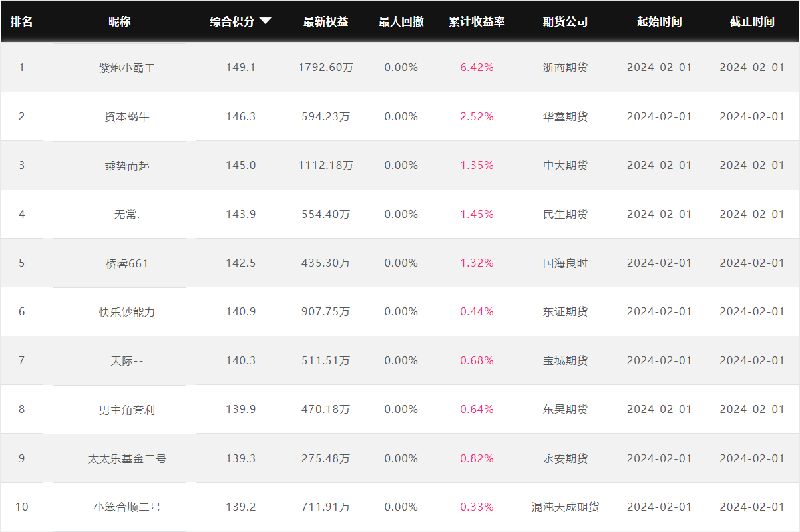This screenshot has width=800, height=532.
Task: Select the 最新权益 column header
Action: pyautogui.click(x=325, y=21)
